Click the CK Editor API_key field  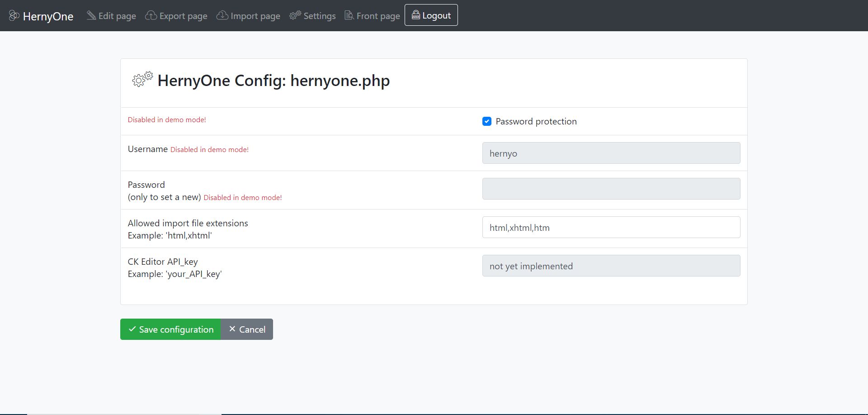click(x=611, y=266)
